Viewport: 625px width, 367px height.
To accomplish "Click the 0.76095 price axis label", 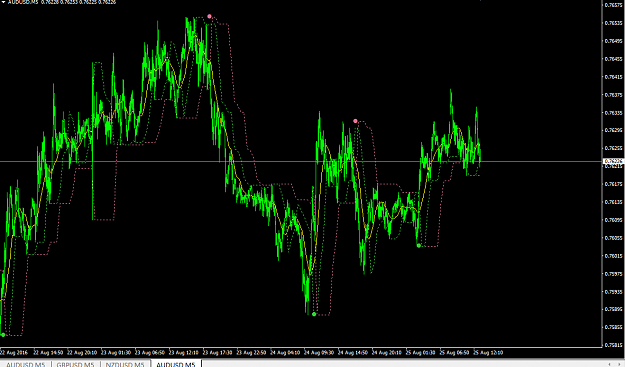I will (x=613, y=220).
